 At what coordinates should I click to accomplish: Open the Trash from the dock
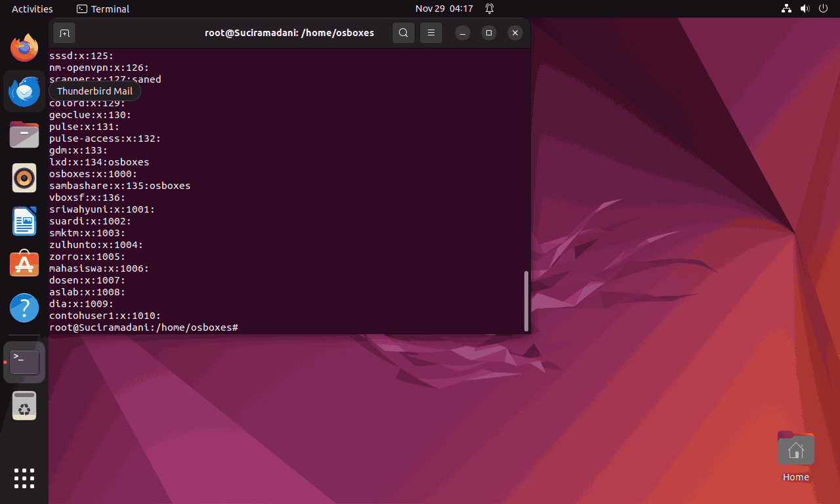[x=24, y=406]
